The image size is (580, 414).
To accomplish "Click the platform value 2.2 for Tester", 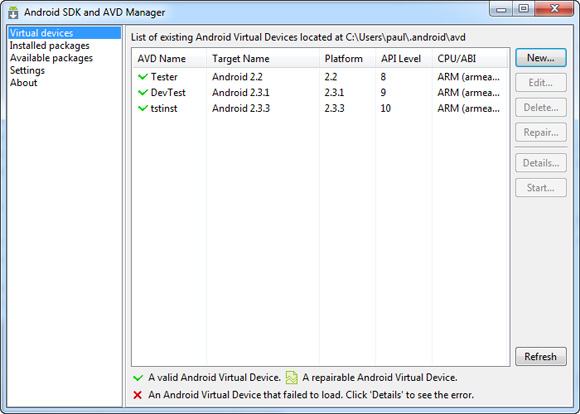I will [x=331, y=77].
